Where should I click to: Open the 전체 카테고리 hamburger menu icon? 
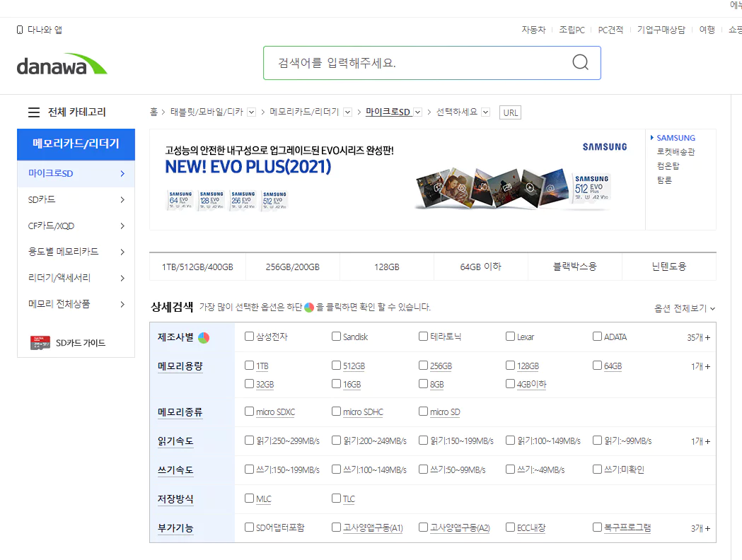point(33,112)
